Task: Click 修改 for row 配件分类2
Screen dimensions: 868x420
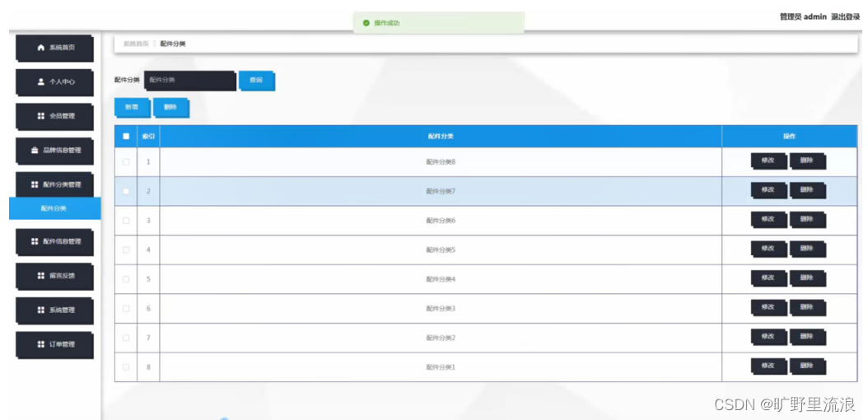Action: click(768, 337)
